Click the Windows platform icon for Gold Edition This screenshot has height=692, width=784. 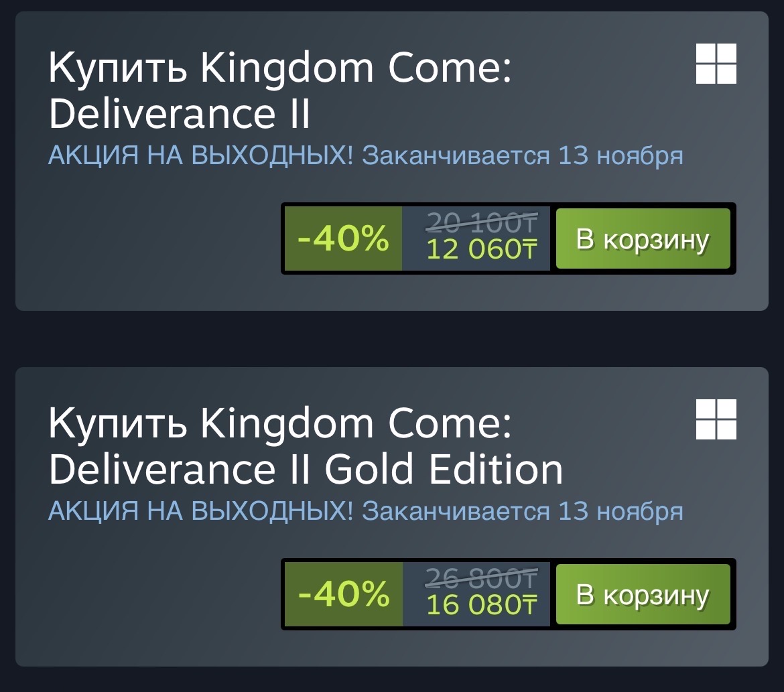(716, 419)
